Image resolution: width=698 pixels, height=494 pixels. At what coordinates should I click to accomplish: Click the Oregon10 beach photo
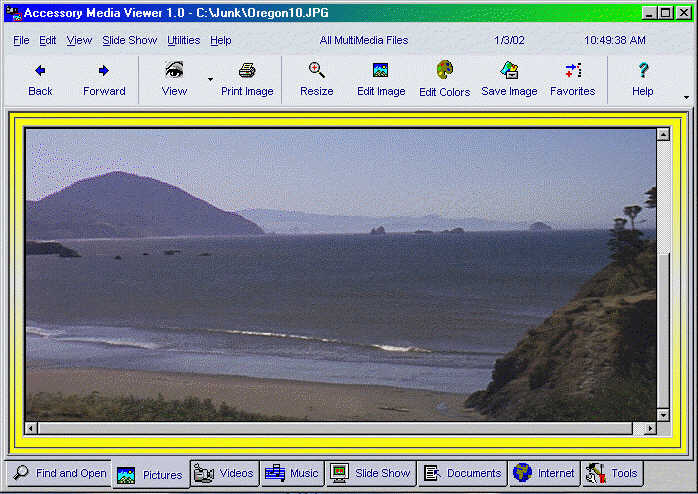[341, 275]
